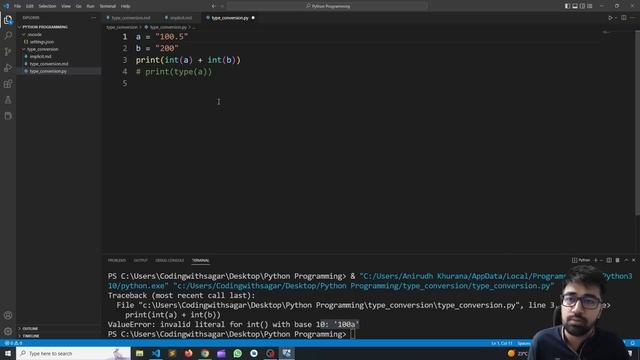
Task: Kill terminal with the trash icon
Action: tap(618, 260)
